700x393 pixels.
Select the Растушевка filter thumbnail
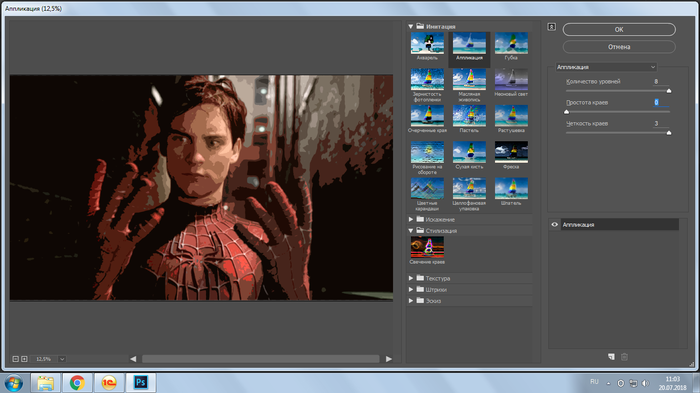pyautogui.click(x=511, y=116)
